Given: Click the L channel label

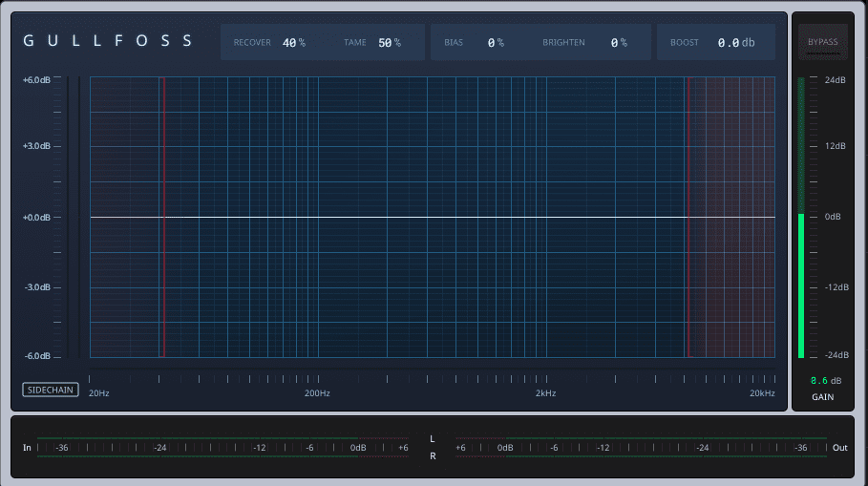Looking at the screenshot, I should 433,439.
